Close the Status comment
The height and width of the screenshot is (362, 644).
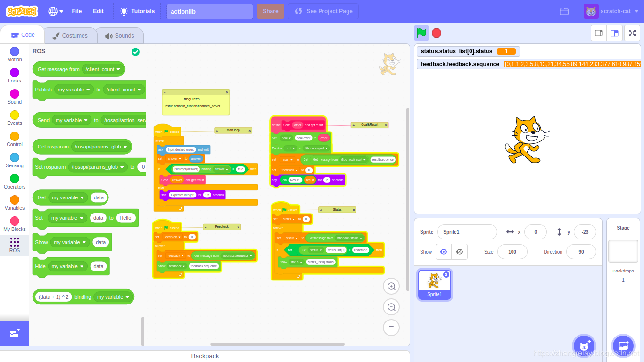(x=354, y=210)
